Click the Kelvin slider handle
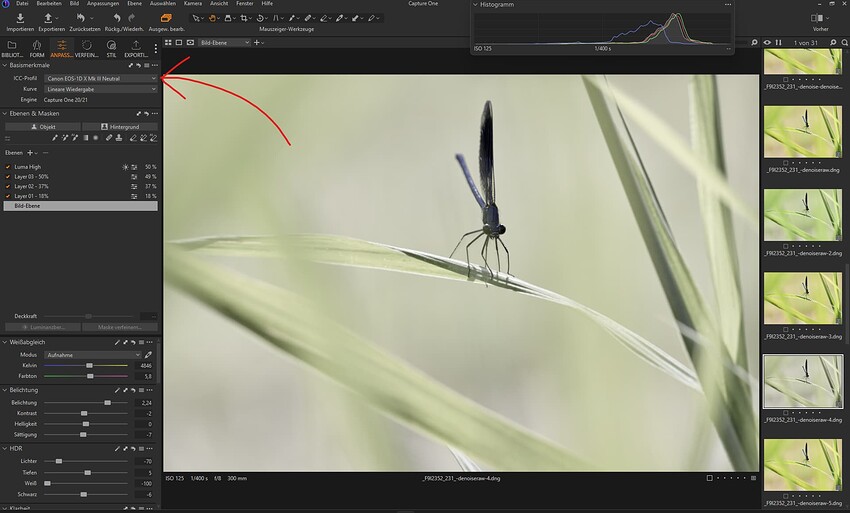The image size is (850, 513). (90, 366)
